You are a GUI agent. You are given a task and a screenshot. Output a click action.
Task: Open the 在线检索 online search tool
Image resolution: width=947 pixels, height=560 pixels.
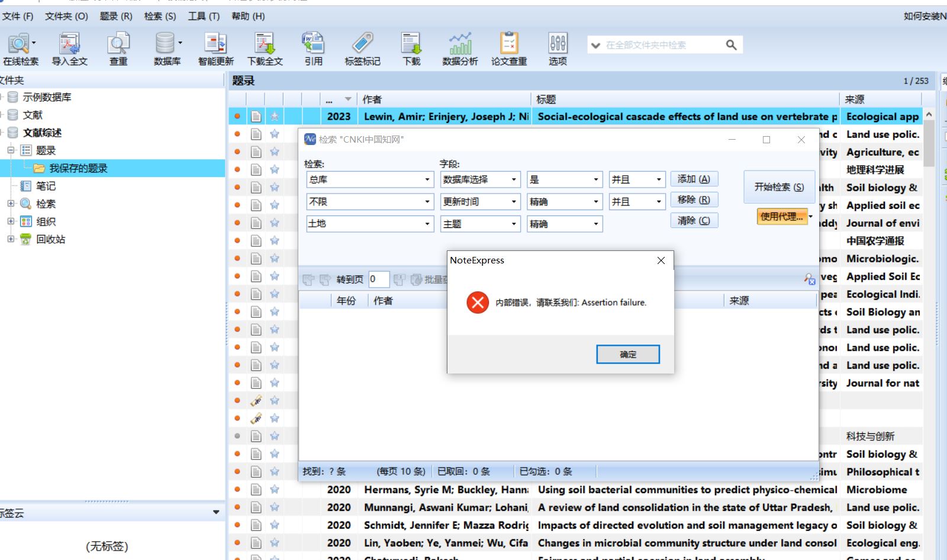click(20, 49)
